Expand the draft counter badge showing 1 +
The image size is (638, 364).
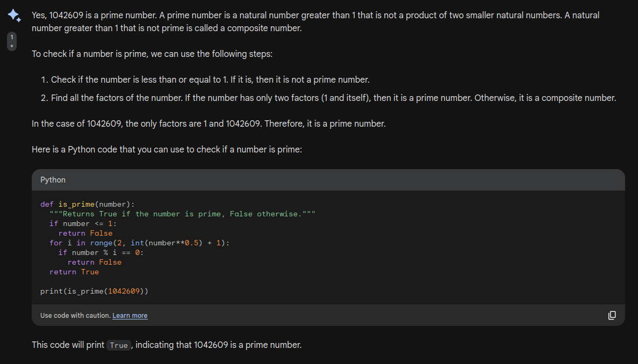pos(12,41)
